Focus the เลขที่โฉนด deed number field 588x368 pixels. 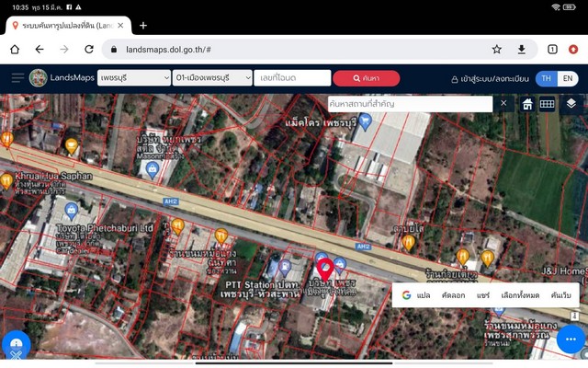pyautogui.click(x=292, y=78)
